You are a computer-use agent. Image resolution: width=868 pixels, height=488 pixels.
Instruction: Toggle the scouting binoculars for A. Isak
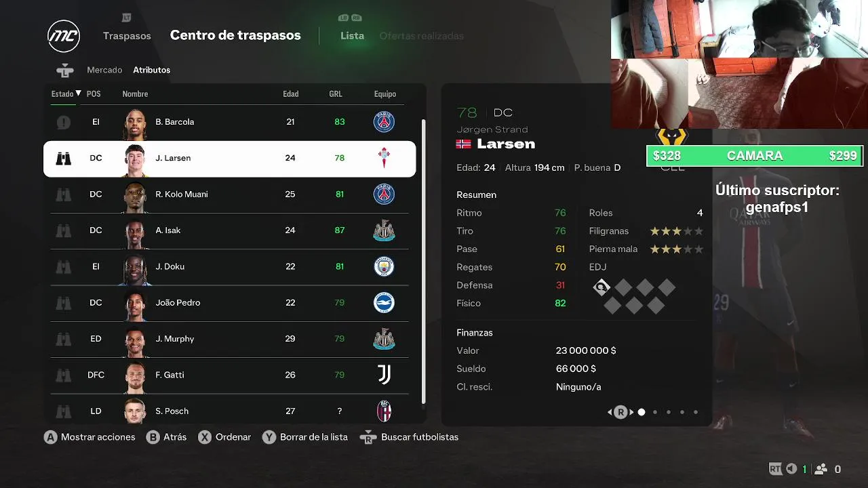63,230
